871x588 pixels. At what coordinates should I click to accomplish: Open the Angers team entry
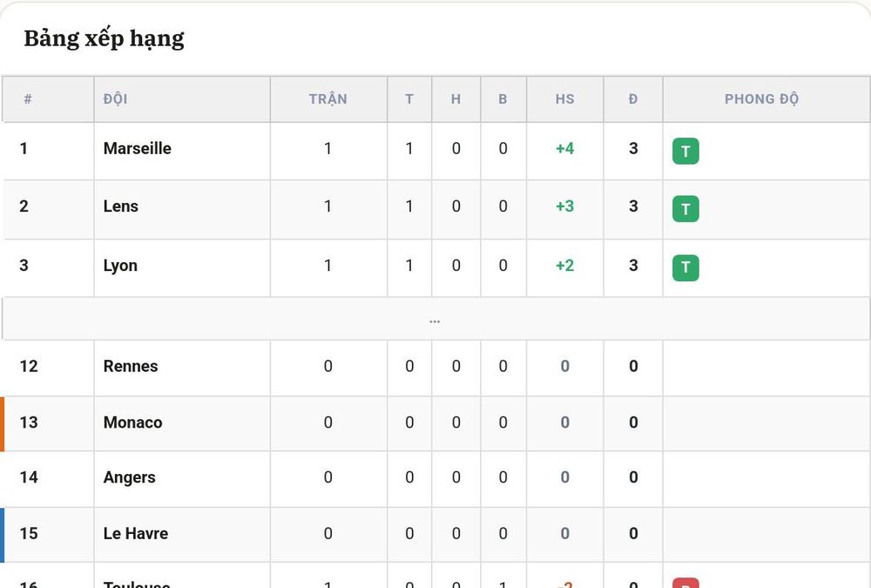pyautogui.click(x=130, y=477)
